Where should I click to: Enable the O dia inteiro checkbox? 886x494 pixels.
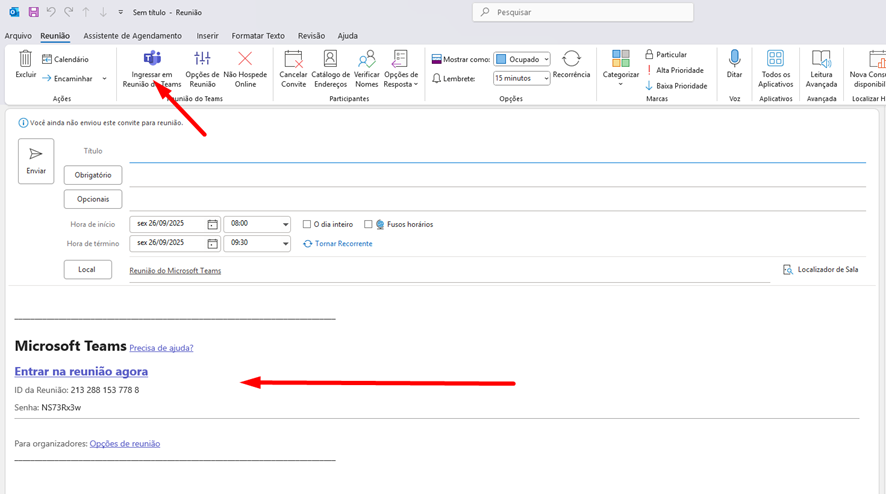[x=307, y=225]
